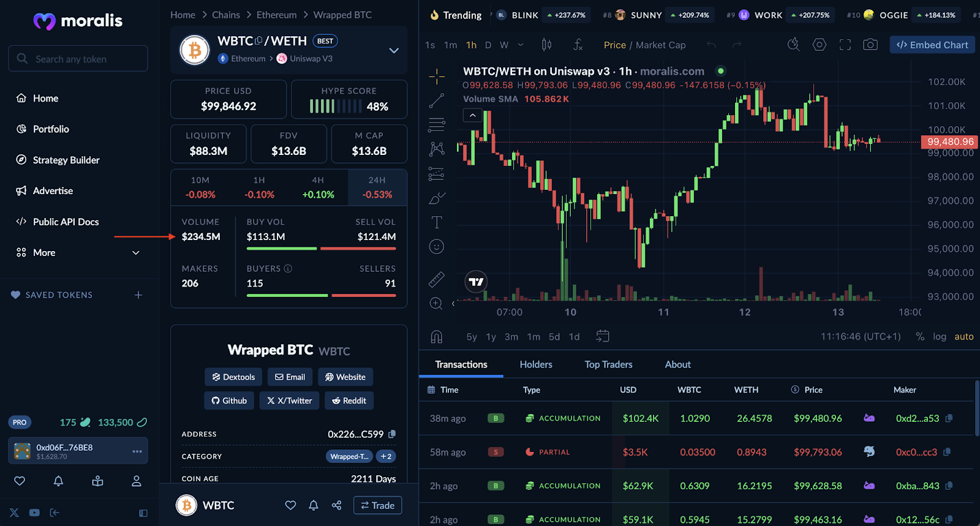
Task: Select the brush drawing tool
Action: tap(437, 198)
